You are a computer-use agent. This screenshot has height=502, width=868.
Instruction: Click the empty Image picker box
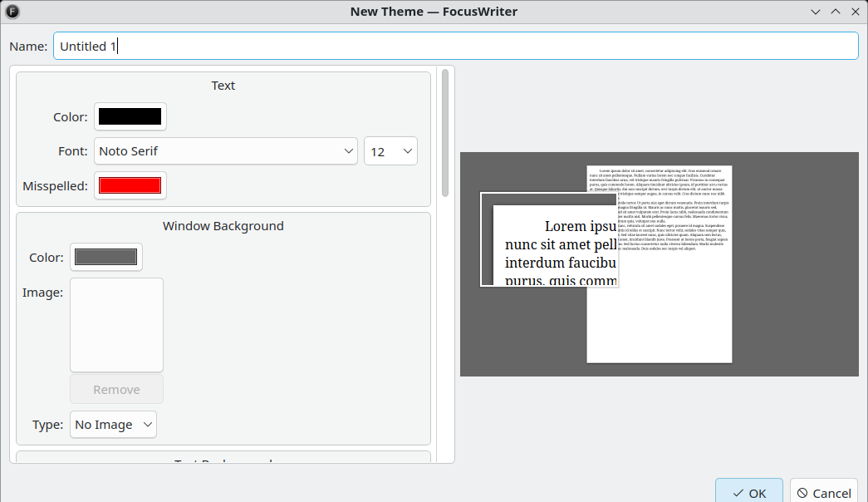pyautogui.click(x=116, y=324)
